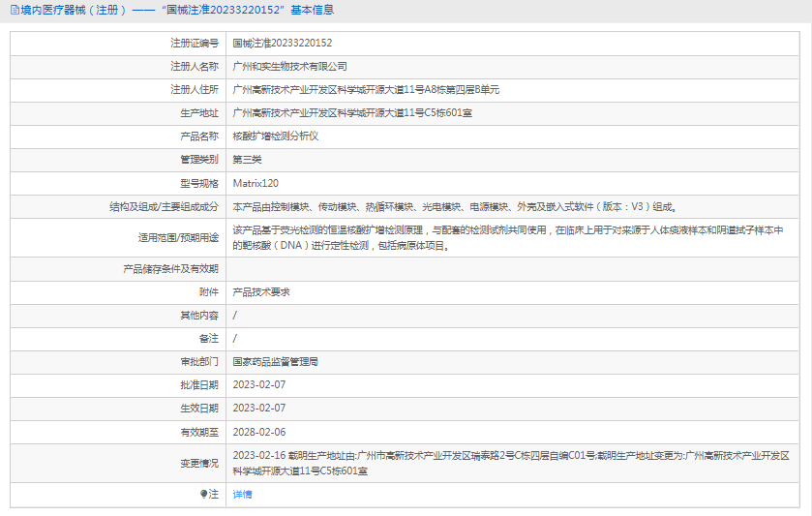Click the bullet icon beside the 注 label
The height and width of the screenshot is (516, 812).
coord(203,495)
